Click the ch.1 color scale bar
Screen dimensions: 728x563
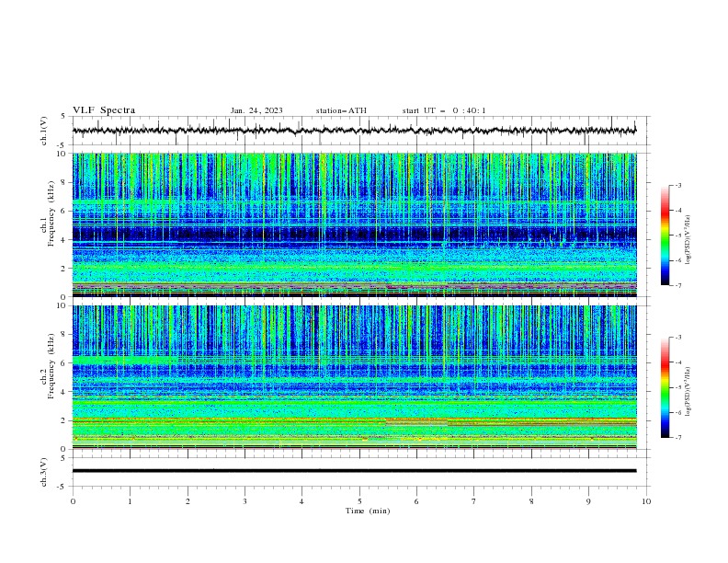[665, 236]
